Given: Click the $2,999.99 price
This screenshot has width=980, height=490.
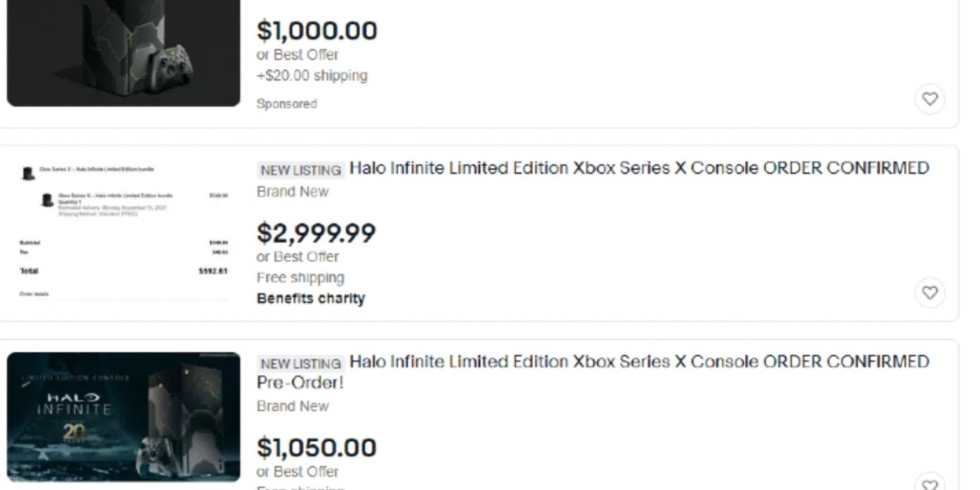Looking at the screenshot, I should click(x=316, y=233).
